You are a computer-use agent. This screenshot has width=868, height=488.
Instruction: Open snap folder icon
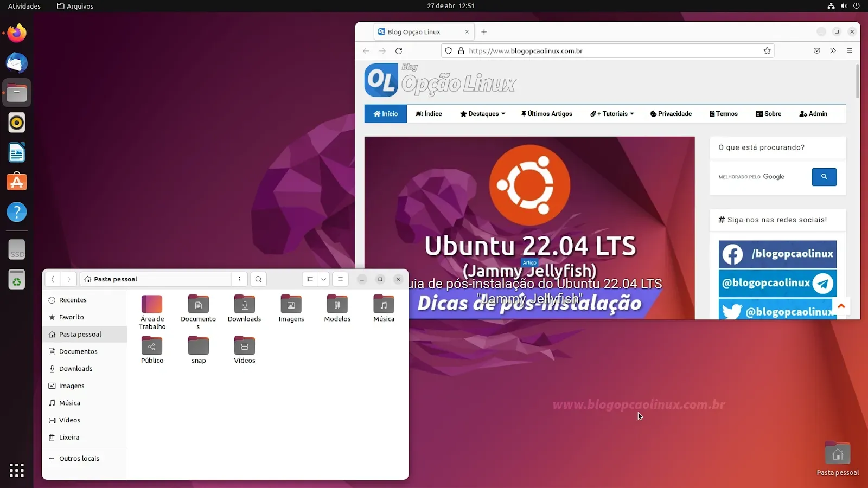click(x=199, y=350)
